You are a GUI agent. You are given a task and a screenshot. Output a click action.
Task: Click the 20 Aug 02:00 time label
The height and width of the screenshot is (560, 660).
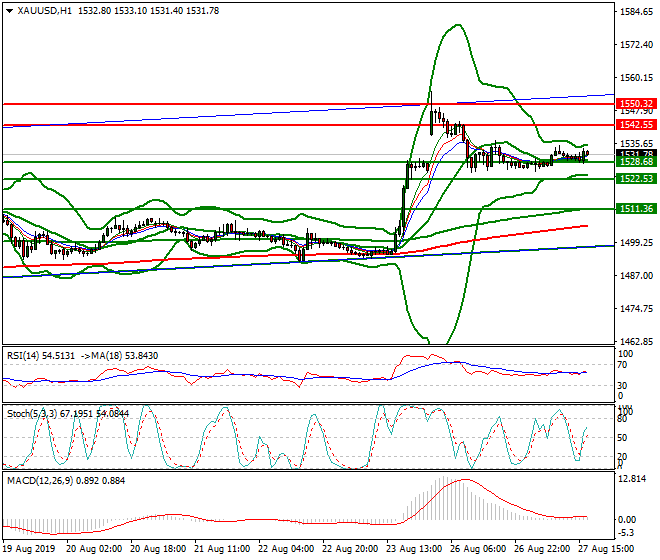(x=94, y=549)
